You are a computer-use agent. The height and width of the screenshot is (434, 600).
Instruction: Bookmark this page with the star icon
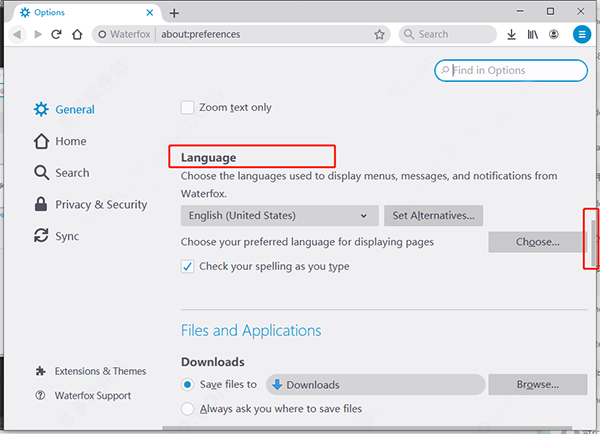click(379, 34)
